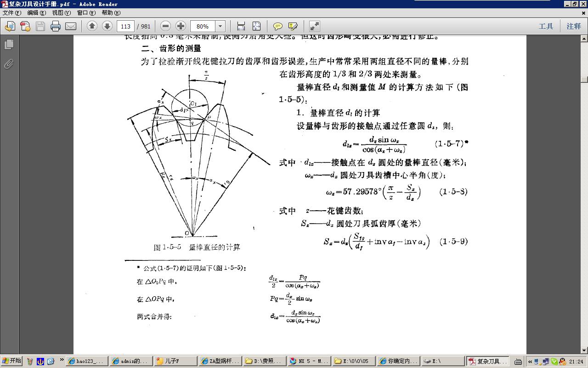Open the 注释 pane
Viewport: 588px width, 368px height.
(x=574, y=26)
